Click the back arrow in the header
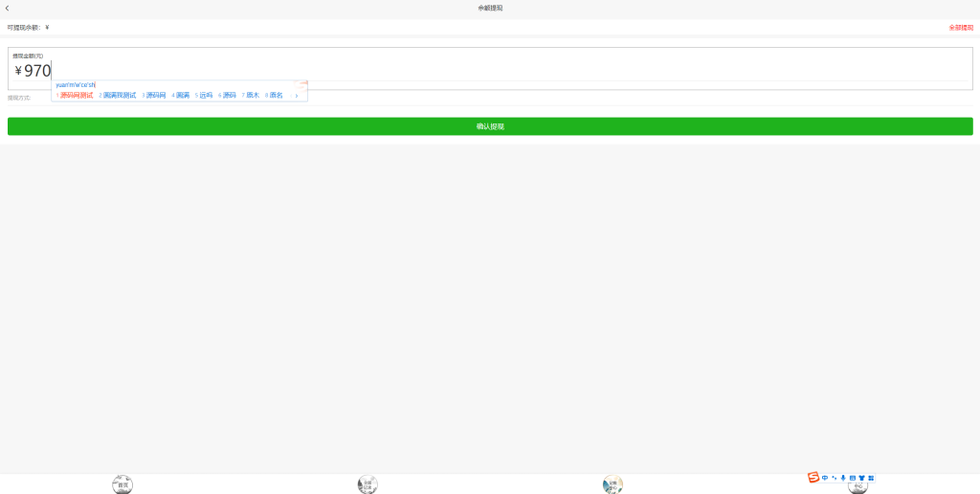 pyautogui.click(x=8, y=8)
